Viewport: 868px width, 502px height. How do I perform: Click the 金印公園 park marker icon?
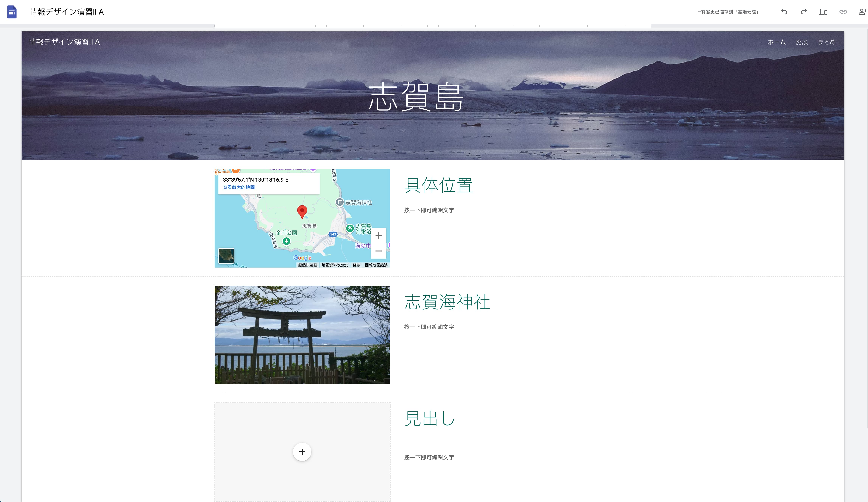[x=286, y=241]
